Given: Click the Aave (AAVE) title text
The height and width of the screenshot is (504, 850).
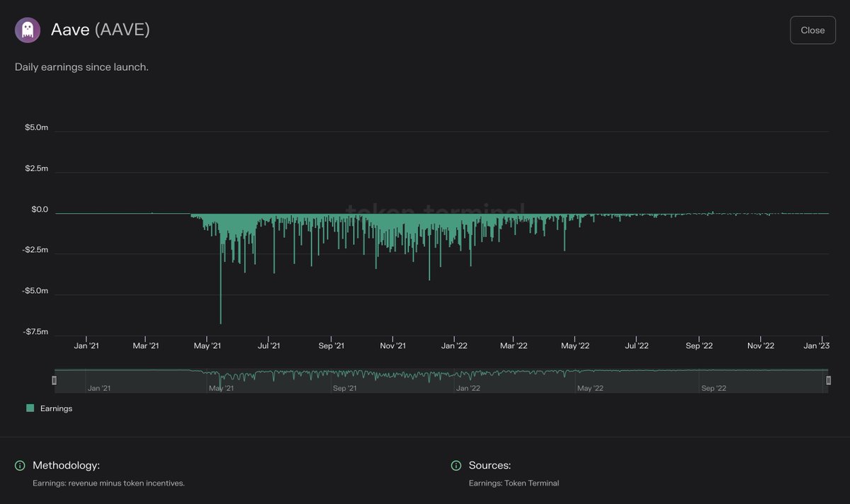Looking at the screenshot, I should 100,30.
